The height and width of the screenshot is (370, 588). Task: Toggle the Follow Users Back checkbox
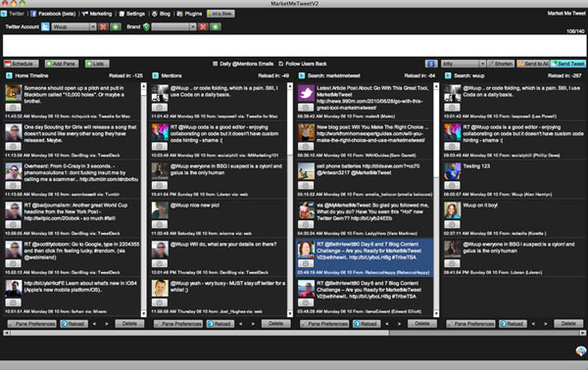(x=281, y=64)
